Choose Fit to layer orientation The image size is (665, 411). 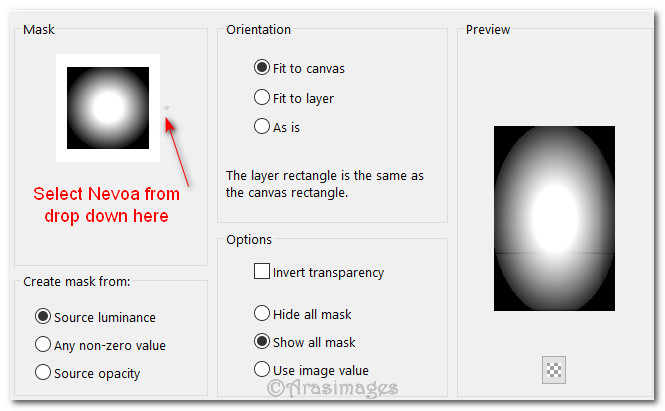(262, 98)
